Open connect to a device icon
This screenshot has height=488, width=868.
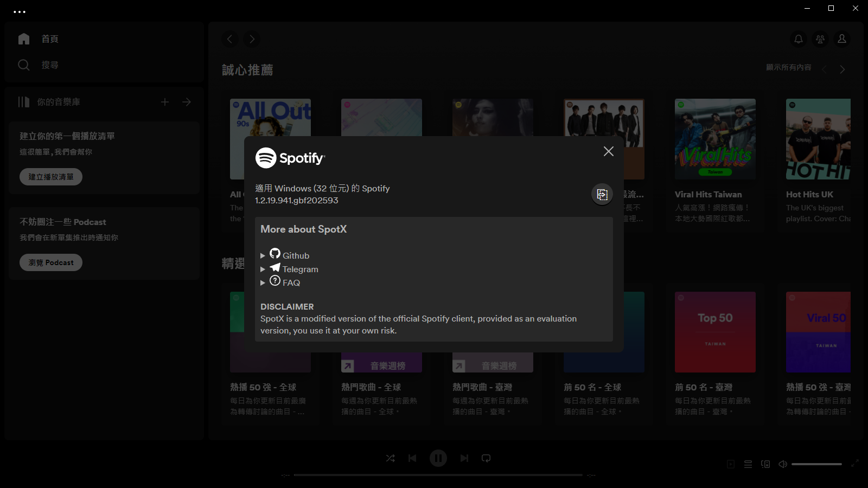tap(765, 464)
